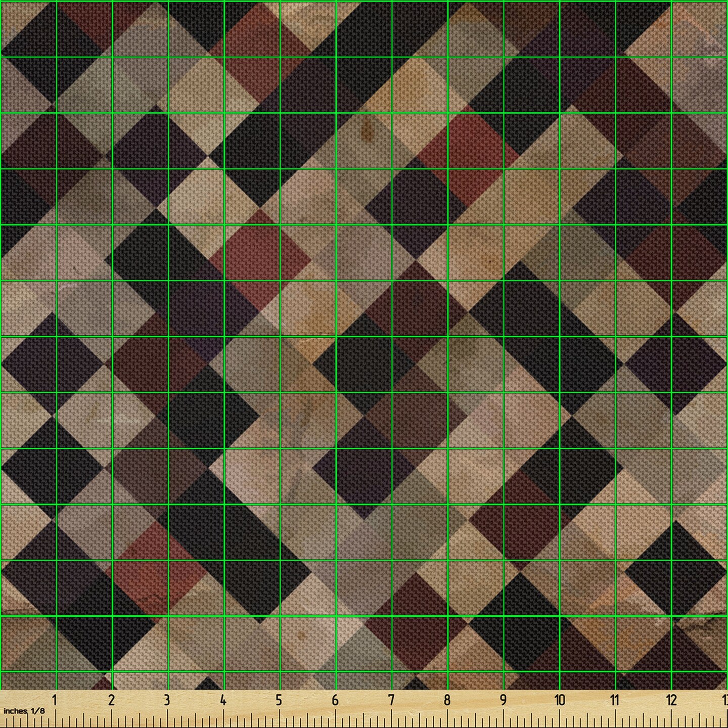
Task: Click the "inches, 1/8" ruler label
Action: point(24,711)
